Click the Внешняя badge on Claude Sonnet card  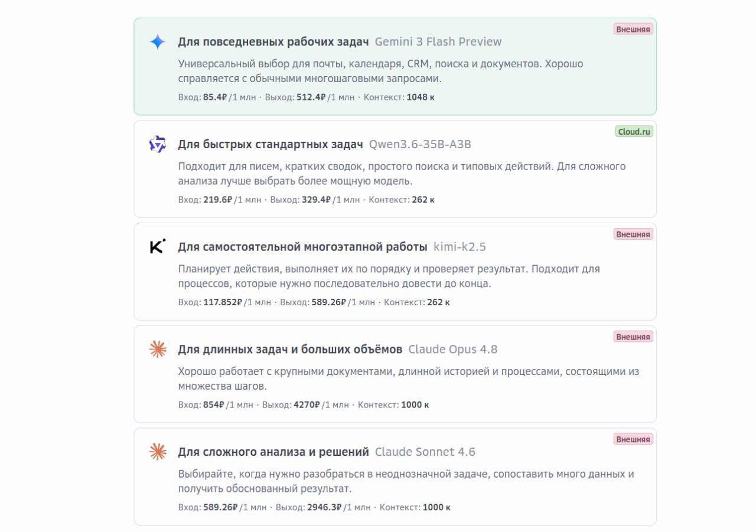633,439
